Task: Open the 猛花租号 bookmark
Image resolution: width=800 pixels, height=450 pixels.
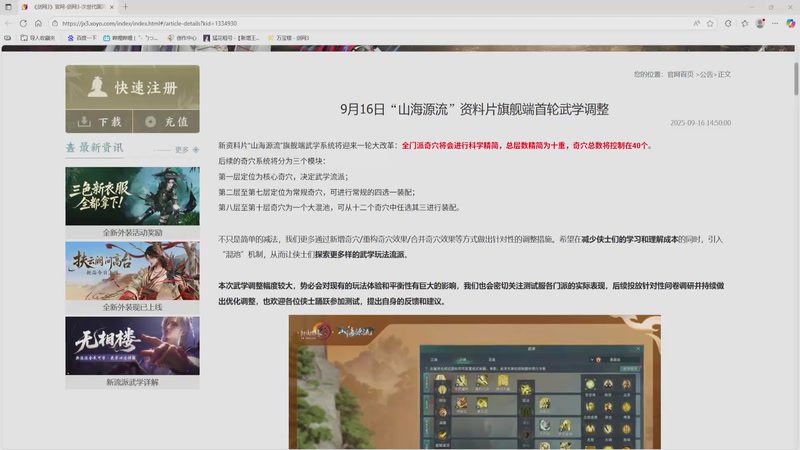Action: pos(232,38)
